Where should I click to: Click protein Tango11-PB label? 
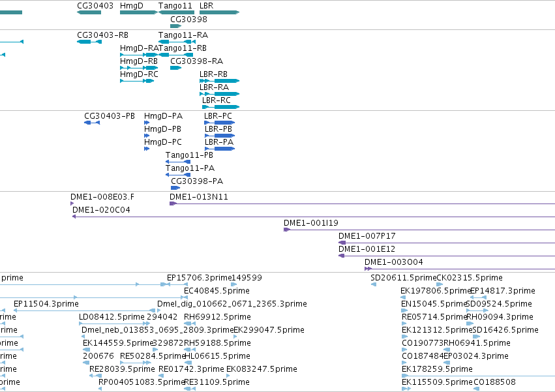click(x=189, y=155)
